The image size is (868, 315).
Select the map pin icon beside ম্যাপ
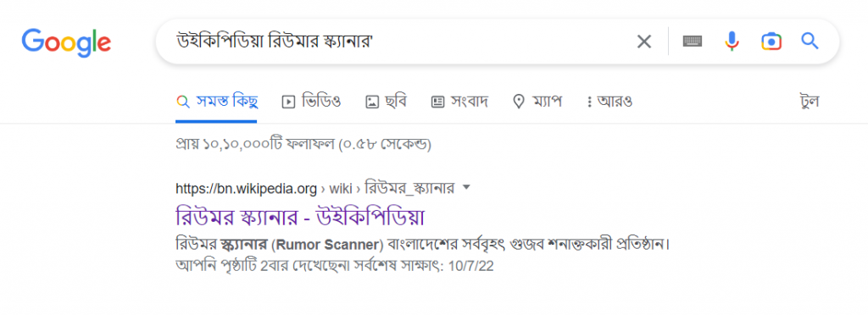point(519,102)
